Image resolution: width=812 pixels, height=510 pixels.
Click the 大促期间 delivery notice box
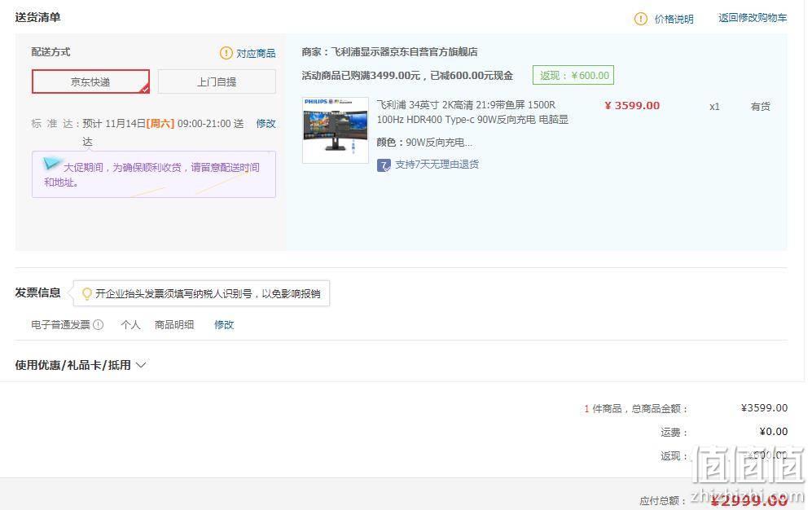[x=154, y=174]
